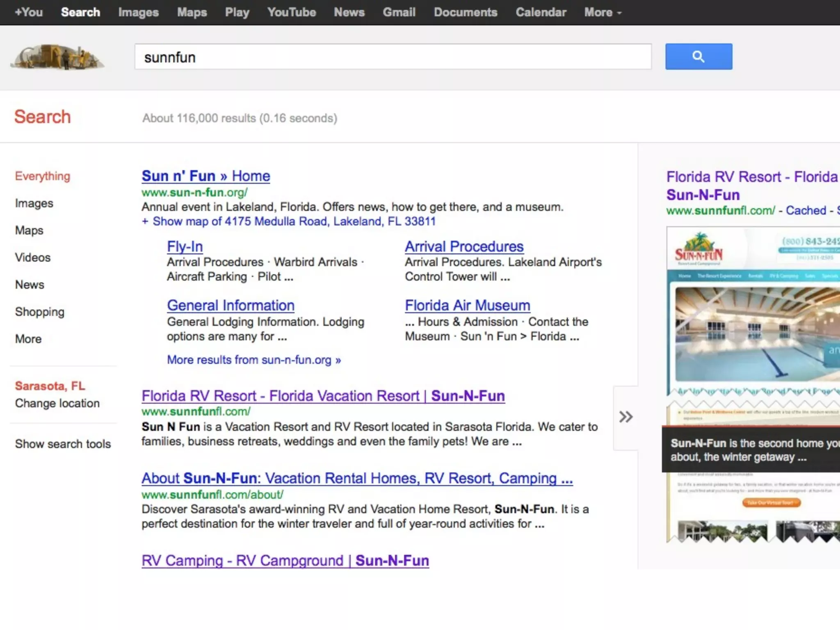
Task: Show search tools in sidebar
Action: [63, 444]
